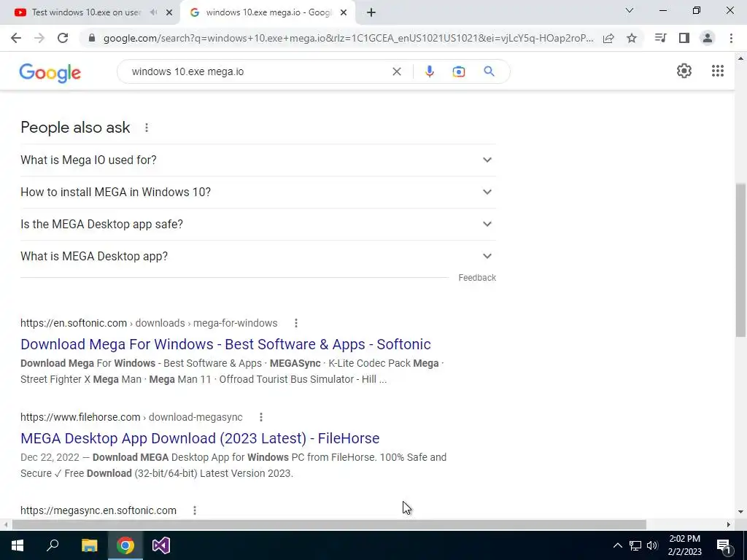747x560 pixels.
Task: Open Chrome's three-dot menu
Action: pyautogui.click(x=731, y=38)
